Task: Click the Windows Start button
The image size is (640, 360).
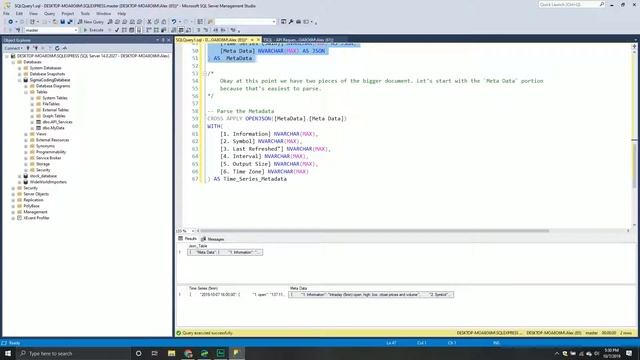Action: [x=8, y=353]
